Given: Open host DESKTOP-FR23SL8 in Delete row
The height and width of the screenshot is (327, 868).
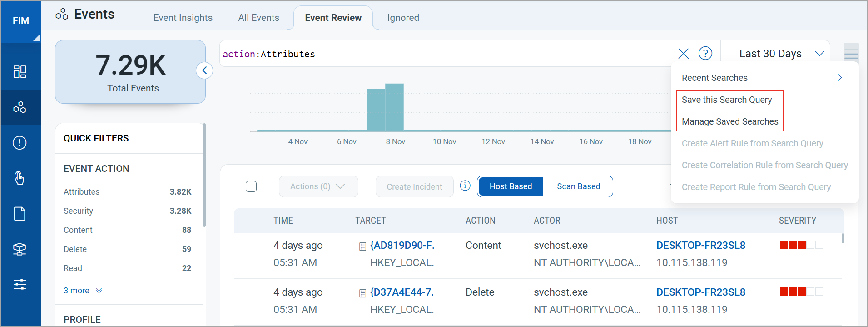Looking at the screenshot, I should tap(701, 292).
